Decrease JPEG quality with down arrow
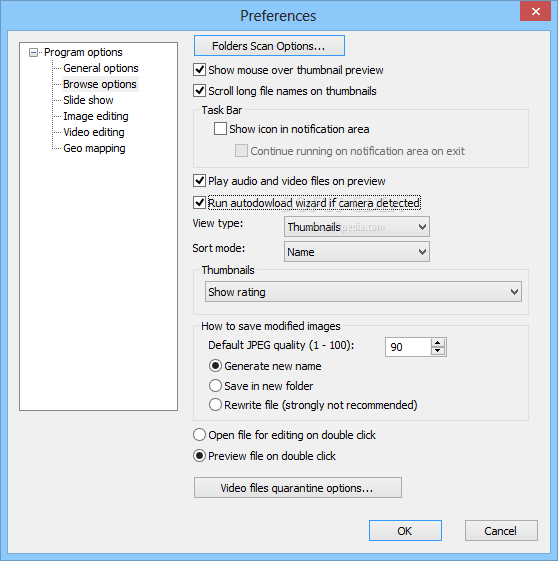This screenshot has width=558, height=561. (x=438, y=351)
